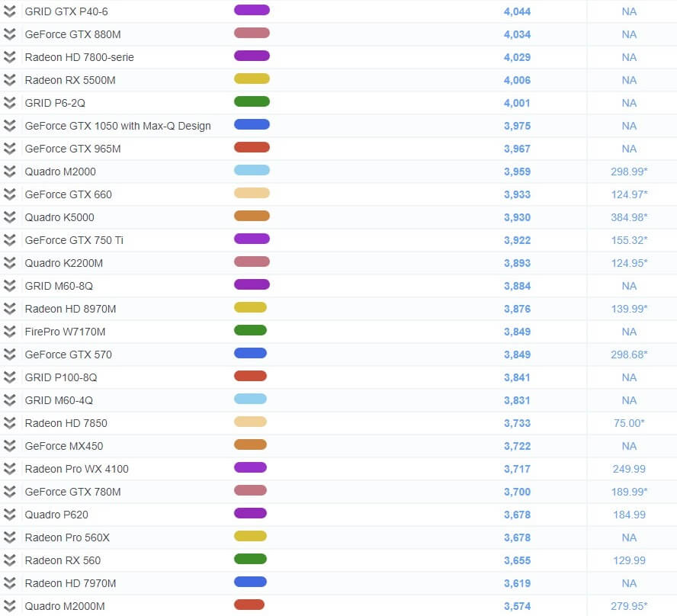The width and height of the screenshot is (677, 616).
Task: Click score 3,655 for Radeon RX 560
Action: (x=517, y=561)
